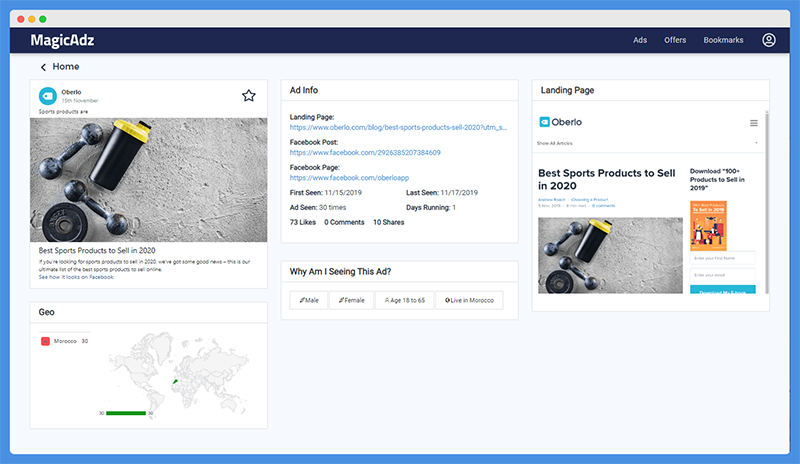Open the Ads menu item
This screenshot has height=464, width=800.
click(x=640, y=40)
